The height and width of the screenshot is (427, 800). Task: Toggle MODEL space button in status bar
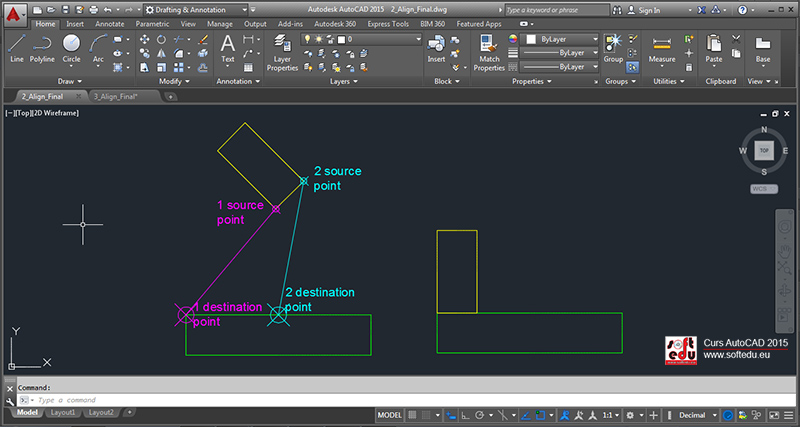point(390,415)
